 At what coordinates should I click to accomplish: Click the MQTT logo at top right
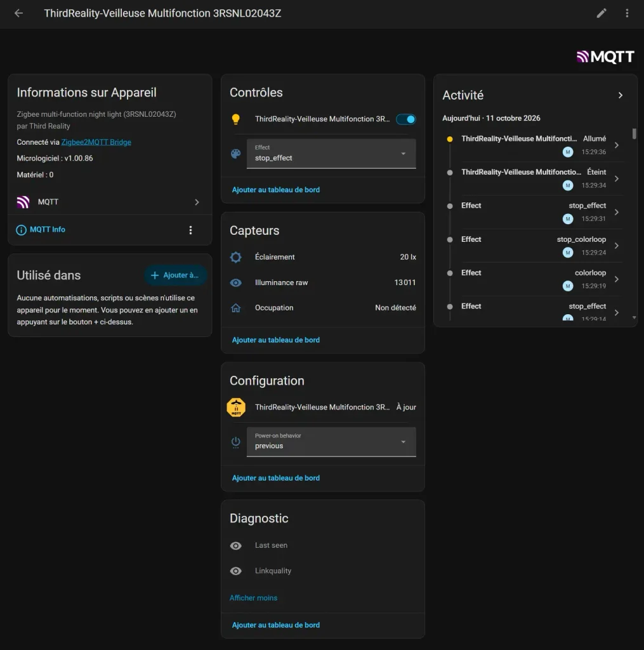[605, 56]
